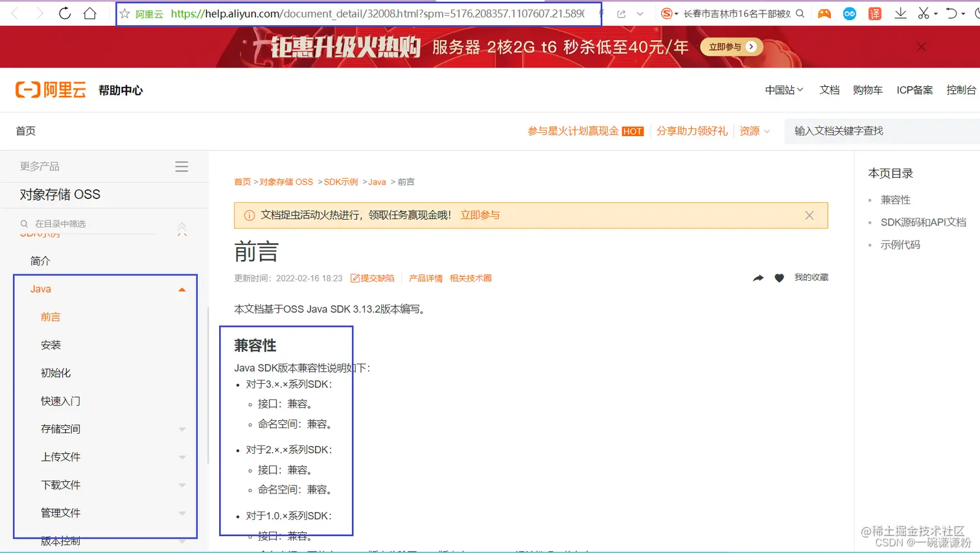Viewport: 980px width, 553px height.
Task: Jump to 示例代码 in 本页目录
Action: [x=900, y=245]
